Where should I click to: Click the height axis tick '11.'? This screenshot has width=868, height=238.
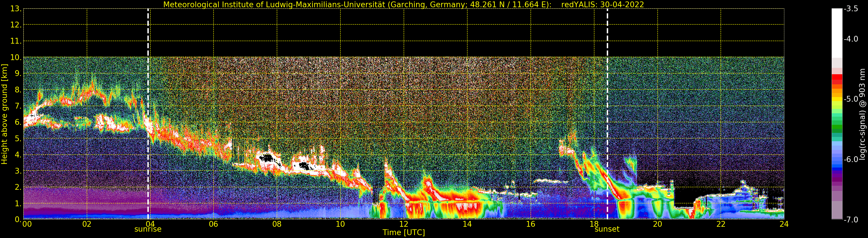click(x=16, y=41)
